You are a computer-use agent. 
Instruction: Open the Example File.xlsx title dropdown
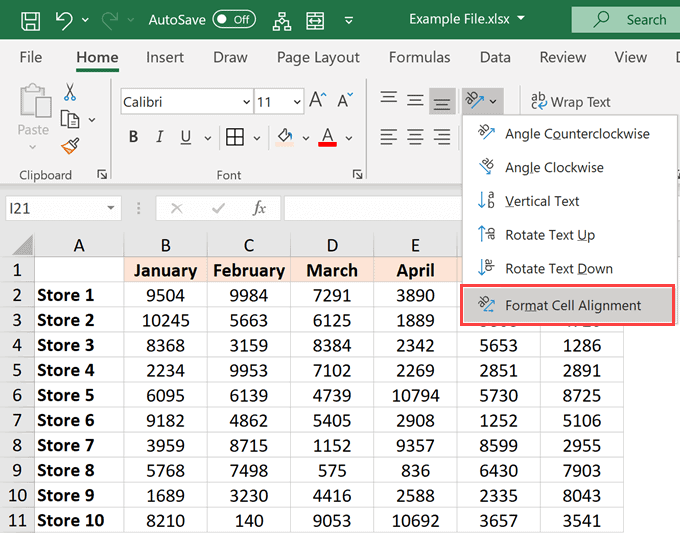click(521, 19)
